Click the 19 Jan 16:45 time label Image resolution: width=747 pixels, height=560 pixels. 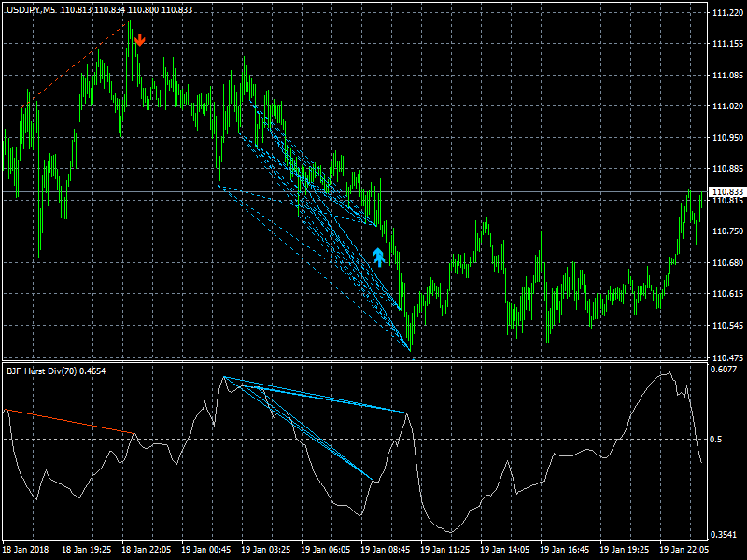(x=565, y=550)
